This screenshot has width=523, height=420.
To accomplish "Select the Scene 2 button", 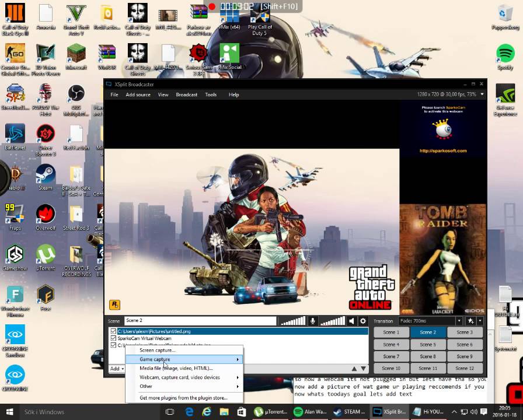I will click(428, 332).
